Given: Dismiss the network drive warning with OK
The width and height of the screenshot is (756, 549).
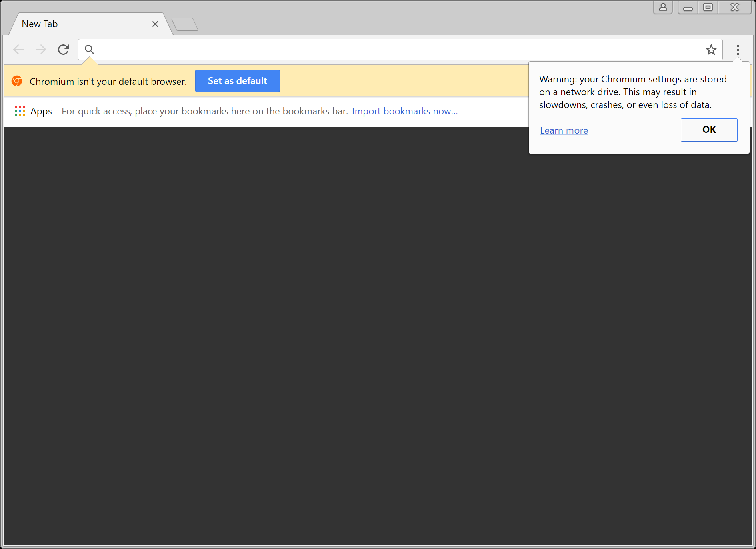Looking at the screenshot, I should click(709, 130).
